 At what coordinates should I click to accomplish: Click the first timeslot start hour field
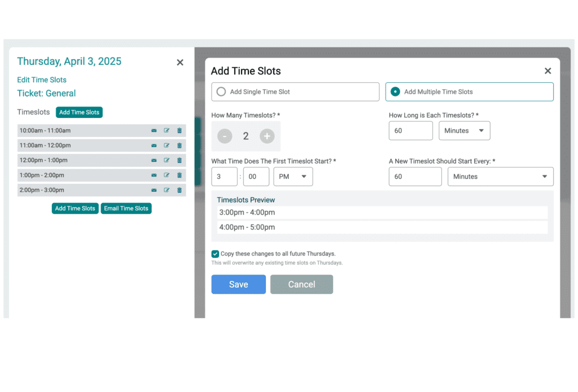coord(224,177)
